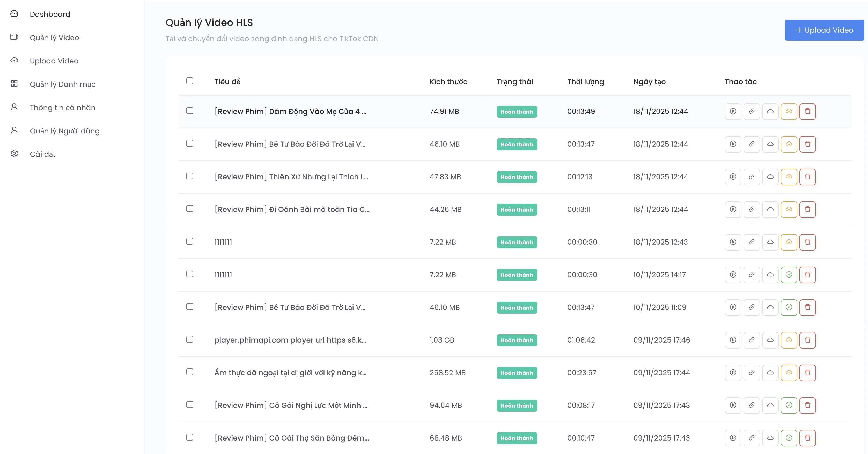Select the checkbox for "player.phimapi.com" video
868x454 pixels.
click(190, 340)
